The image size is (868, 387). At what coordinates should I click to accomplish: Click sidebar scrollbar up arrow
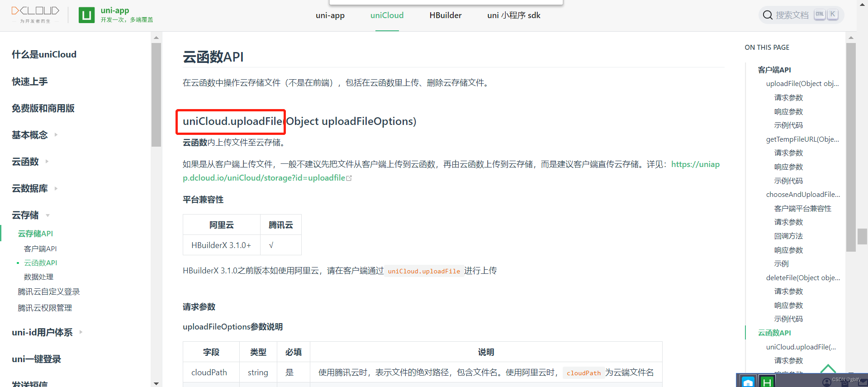point(156,38)
